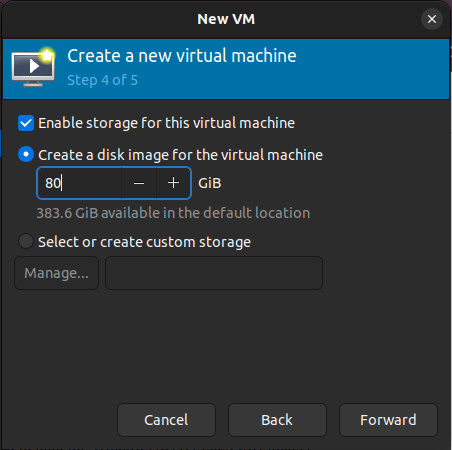
Task: Click the New VM title bar
Action: point(226,19)
